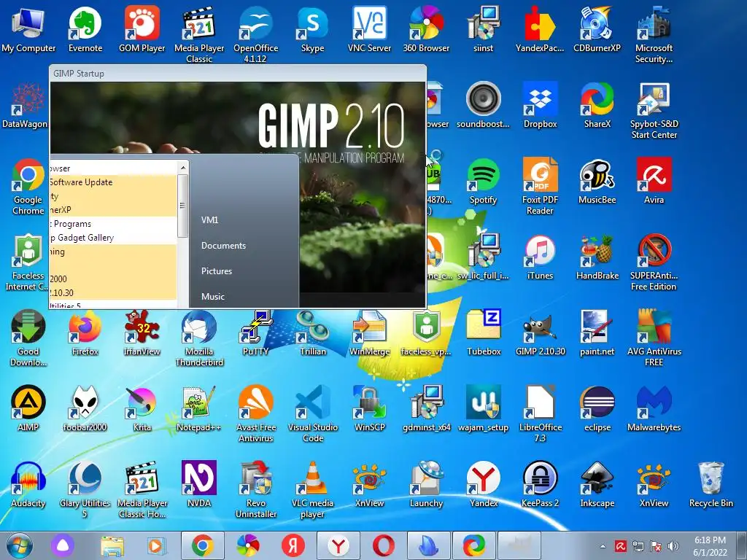Click the paint.net desktop icon
The width and height of the screenshot is (747, 560).
[x=597, y=332]
